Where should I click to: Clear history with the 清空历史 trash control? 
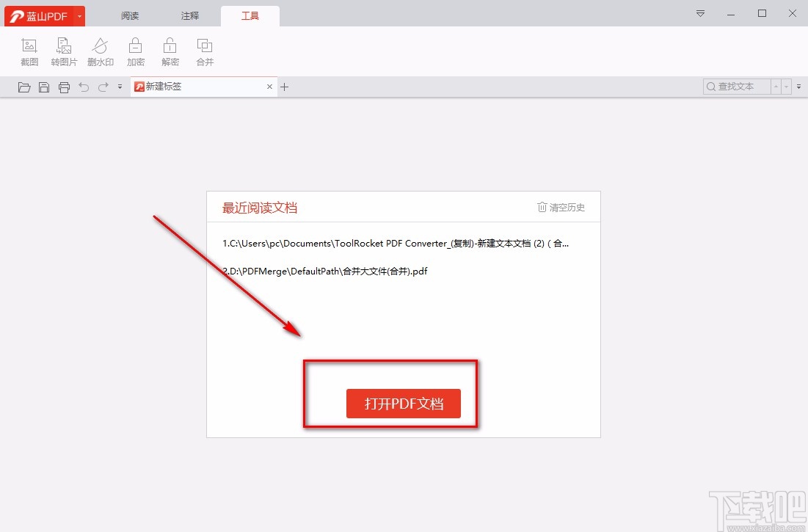click(560, 207)
